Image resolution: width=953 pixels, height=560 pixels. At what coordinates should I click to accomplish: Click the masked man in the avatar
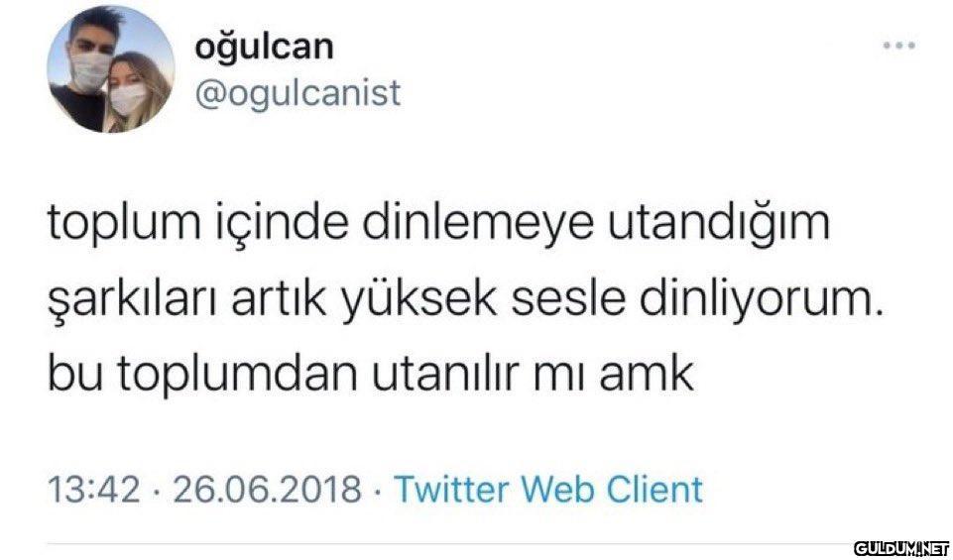click(x=88, y=66)
